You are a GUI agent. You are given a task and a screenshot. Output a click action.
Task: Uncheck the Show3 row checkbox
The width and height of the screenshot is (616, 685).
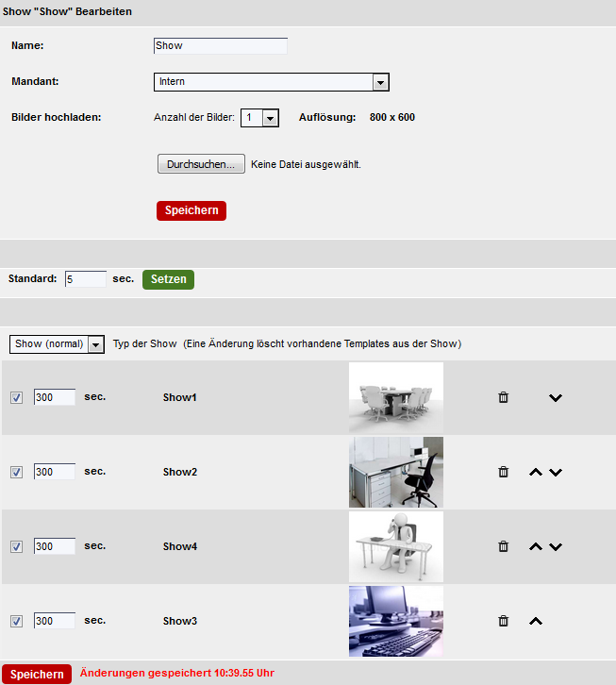[x=17, y=621]
